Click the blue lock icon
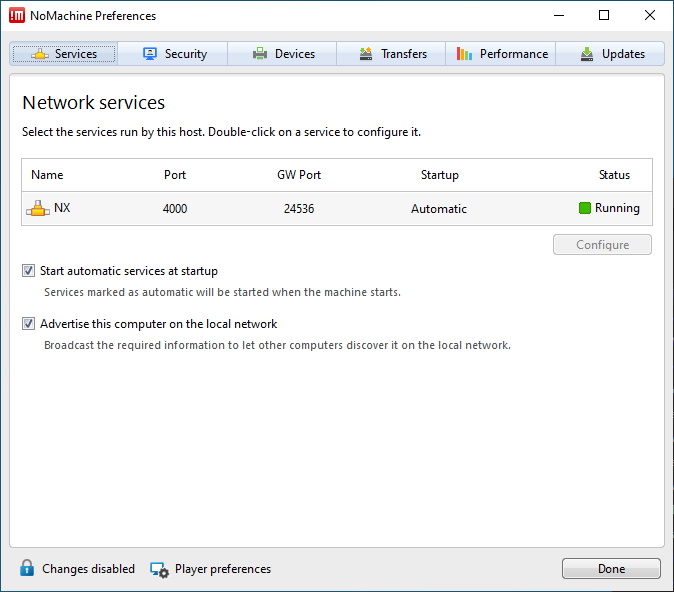This screenshot has height=592, width=674. pyautogui.click(x=27, y=568)
